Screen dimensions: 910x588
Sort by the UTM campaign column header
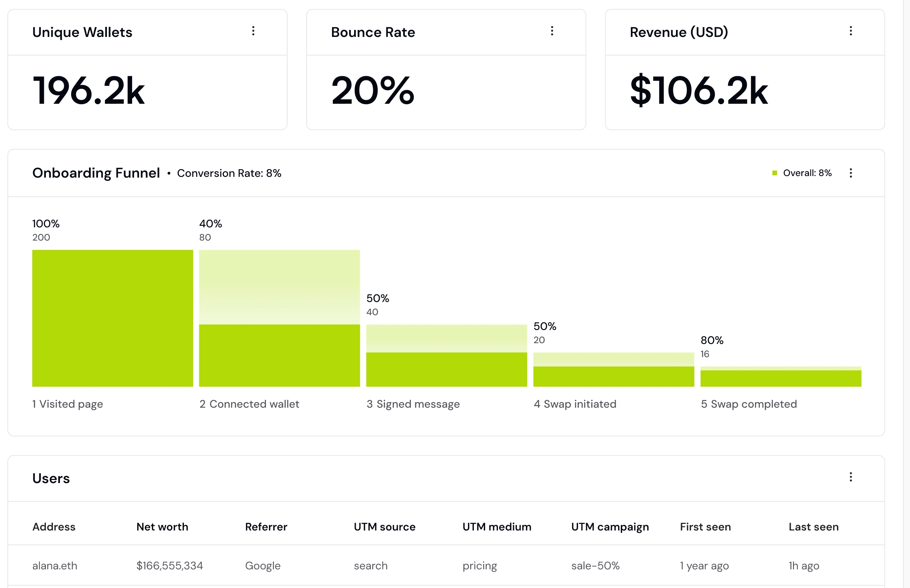coord(610,527)
